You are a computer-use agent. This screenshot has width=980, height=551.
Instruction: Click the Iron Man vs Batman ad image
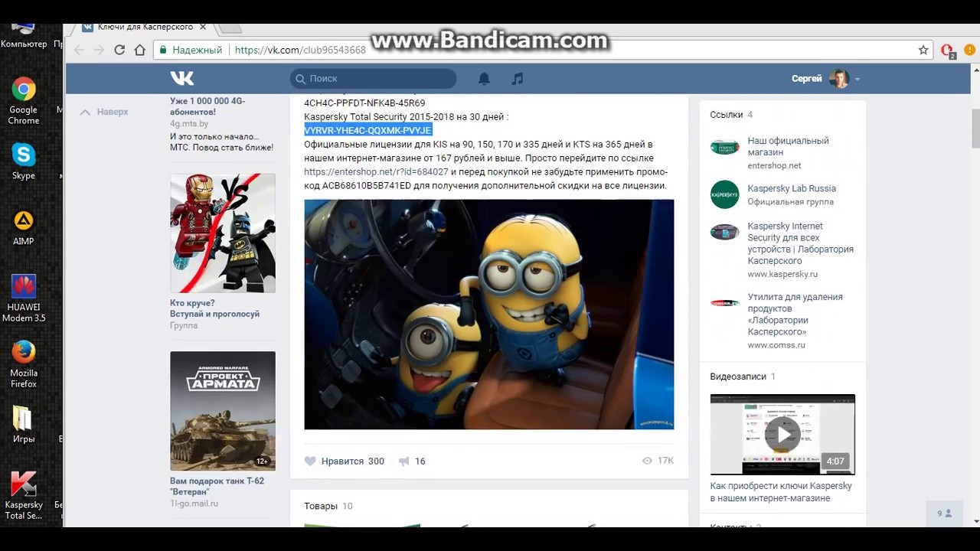[x=222, y=233]
